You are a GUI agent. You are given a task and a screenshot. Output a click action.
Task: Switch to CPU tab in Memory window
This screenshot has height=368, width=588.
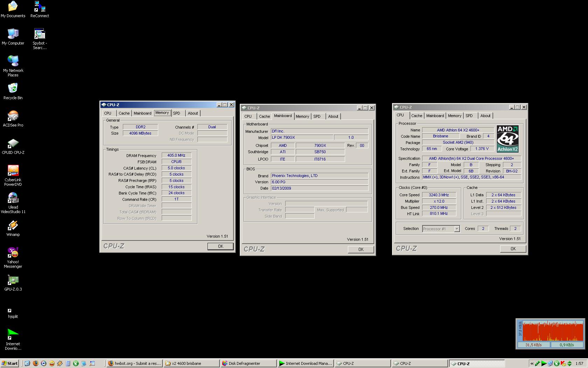108,113
